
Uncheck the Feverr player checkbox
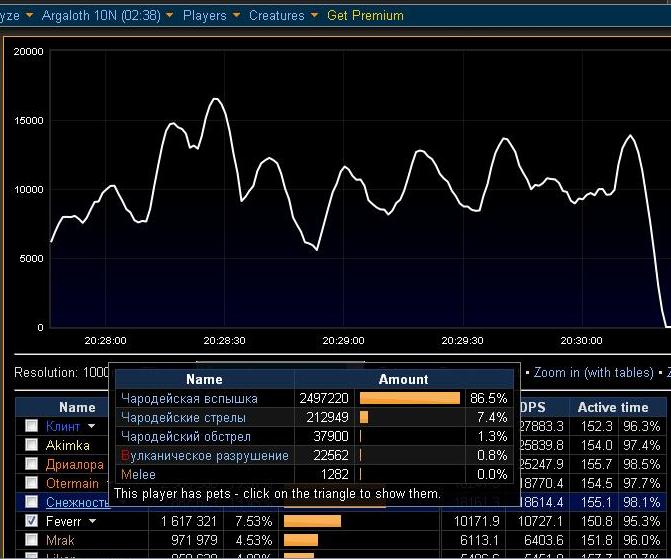(x=31, y=520)
